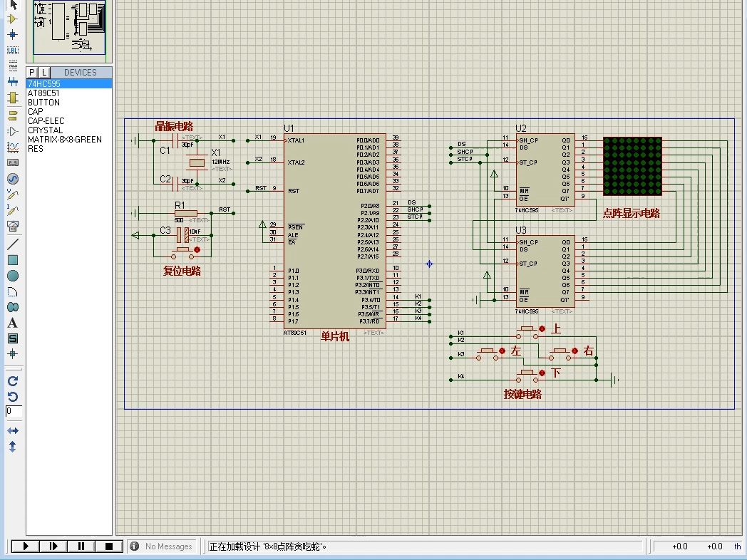This screenshot has height=560, width=747.
Task: Flip vertically with the Y-mirror icon
Action: click(12, 447)
